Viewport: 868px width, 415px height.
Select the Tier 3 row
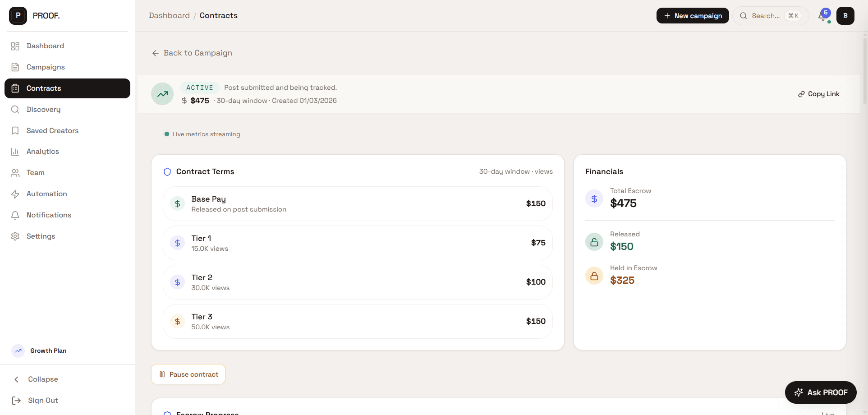[358, 322]
